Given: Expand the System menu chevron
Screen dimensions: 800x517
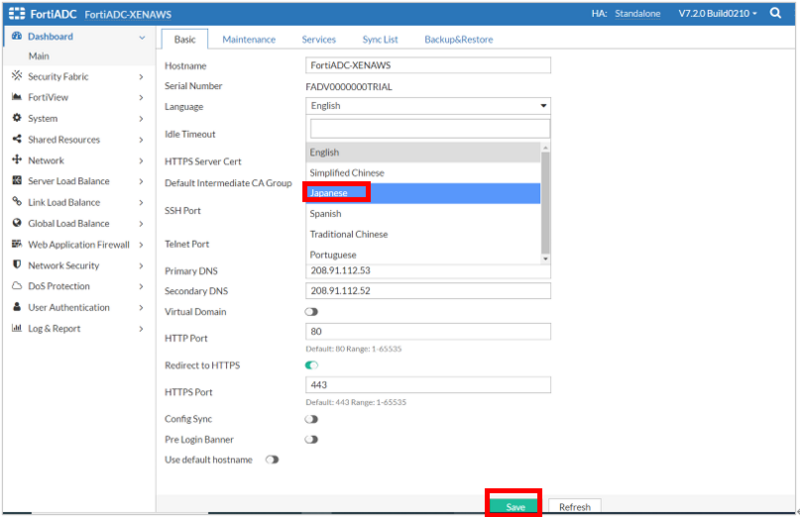Looking at the screenshot, I should pyautogui.click(x=141, y=119).
